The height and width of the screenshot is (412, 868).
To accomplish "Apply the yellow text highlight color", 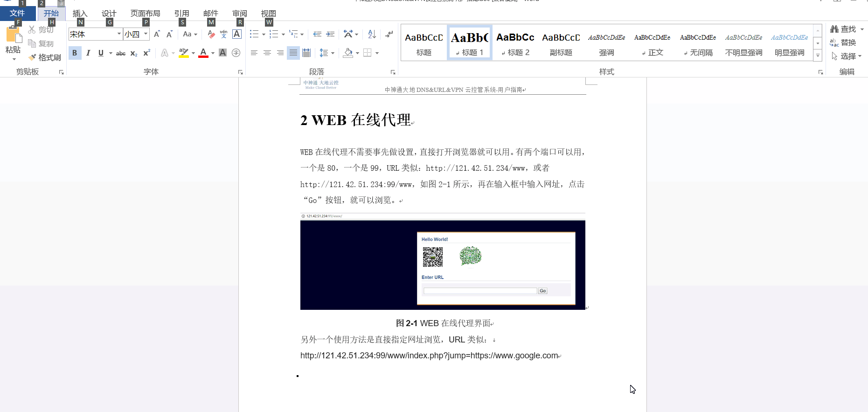I will 184,53.
